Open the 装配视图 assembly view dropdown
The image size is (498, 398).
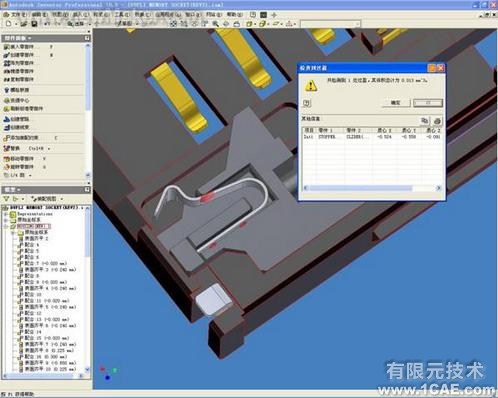click(x=46, y=199)
